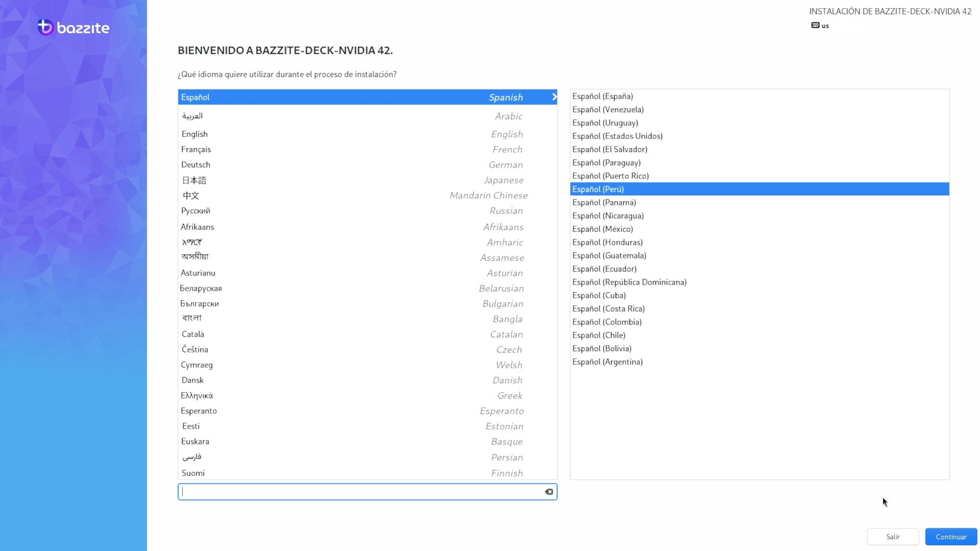Click the 'us' keyboard layout indicator

click(825, 26)
